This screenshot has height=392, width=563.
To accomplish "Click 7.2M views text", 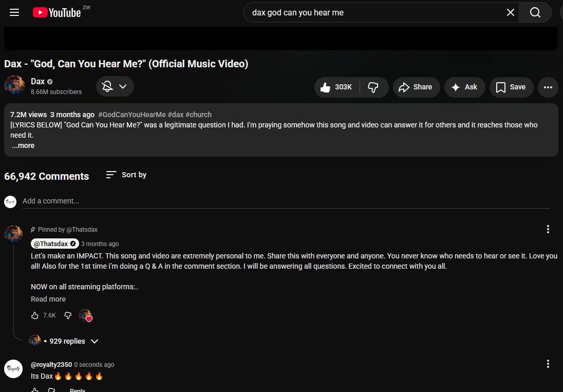I will coord(28,115).
